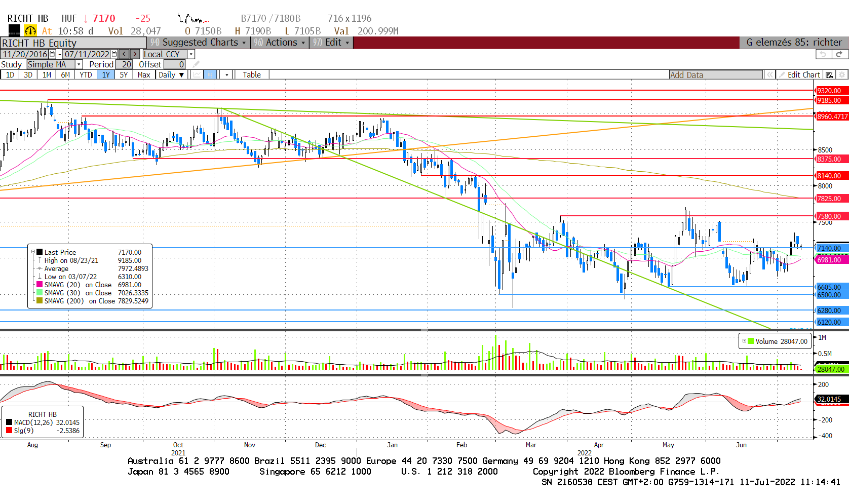Click the redo arrow icon
Viewport: 849px width, 504px height.
839,54
